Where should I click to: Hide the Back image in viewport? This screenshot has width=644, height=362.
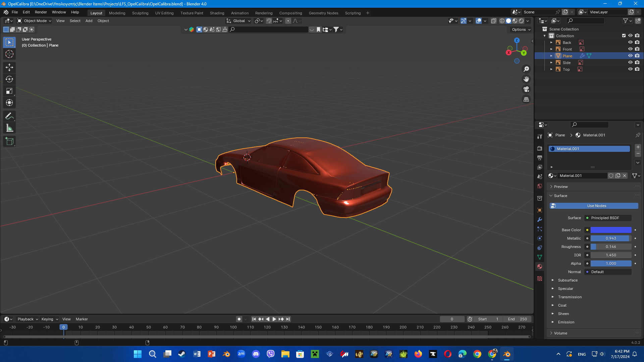pos(630,43)
